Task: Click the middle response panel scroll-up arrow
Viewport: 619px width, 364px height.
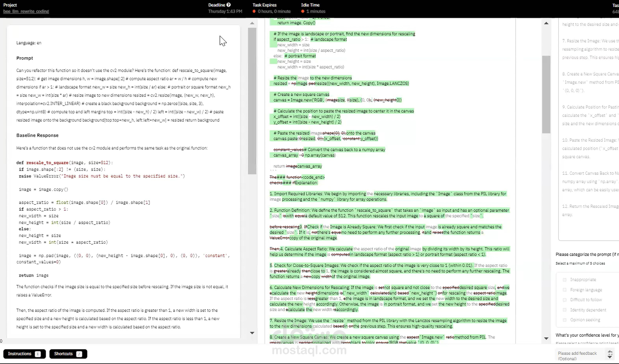Action: click(546, 23)
